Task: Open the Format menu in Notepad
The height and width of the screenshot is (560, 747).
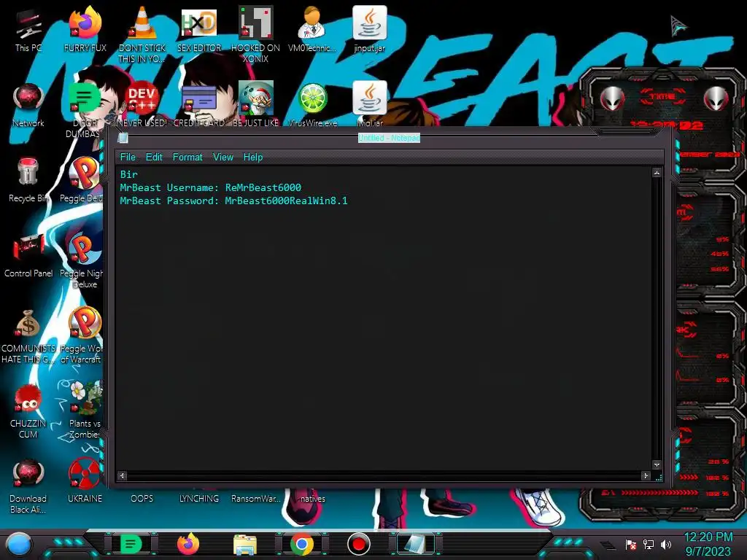Action: pos(187,157)
